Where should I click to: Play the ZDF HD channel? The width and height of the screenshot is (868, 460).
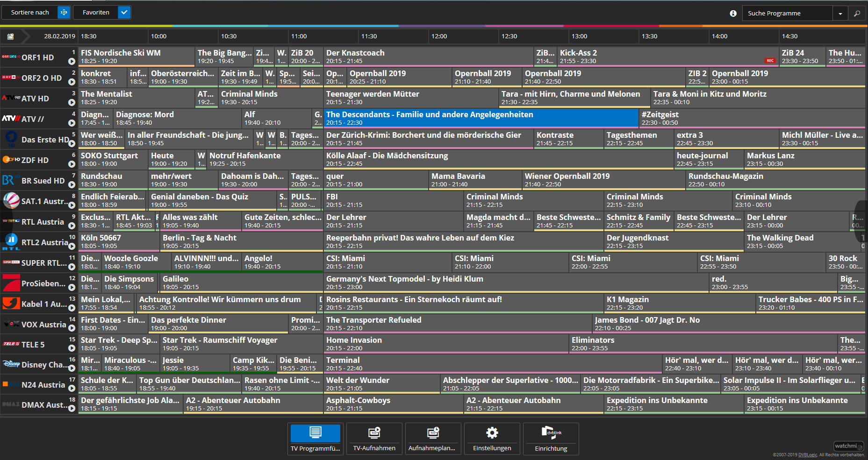pos(72,164)
